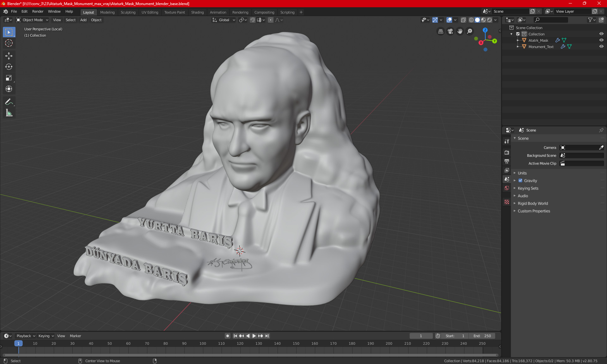This screenshot has height=364, width=607.
Task: Activate the 3D Cursor tool
Action: pyautogui.click(x=9, y=43)
